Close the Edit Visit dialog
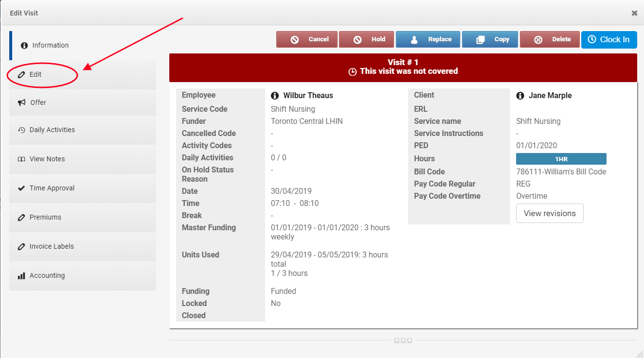Image resolution: width=644 pixels, height=358 pixels. (x=634, y=13)
